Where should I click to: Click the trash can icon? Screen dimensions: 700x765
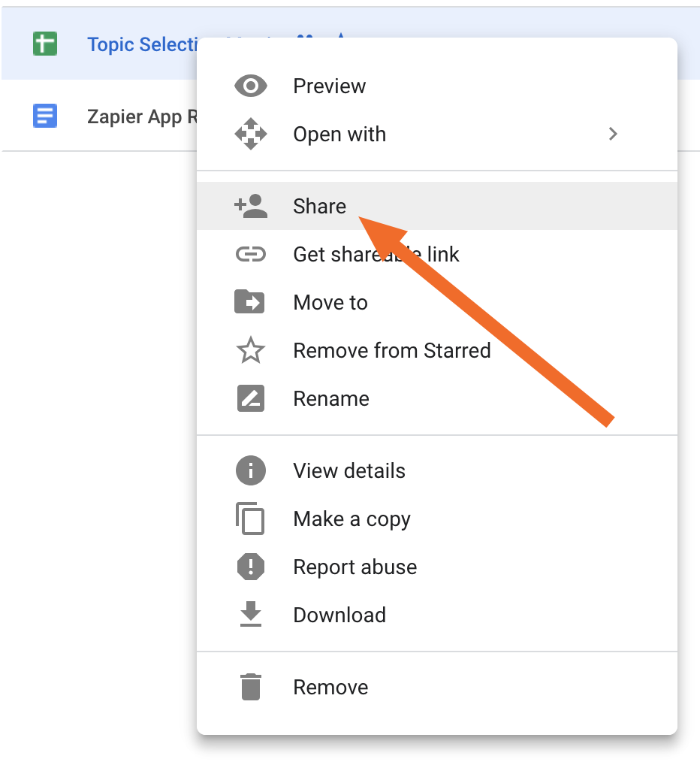tap(250, 688)
